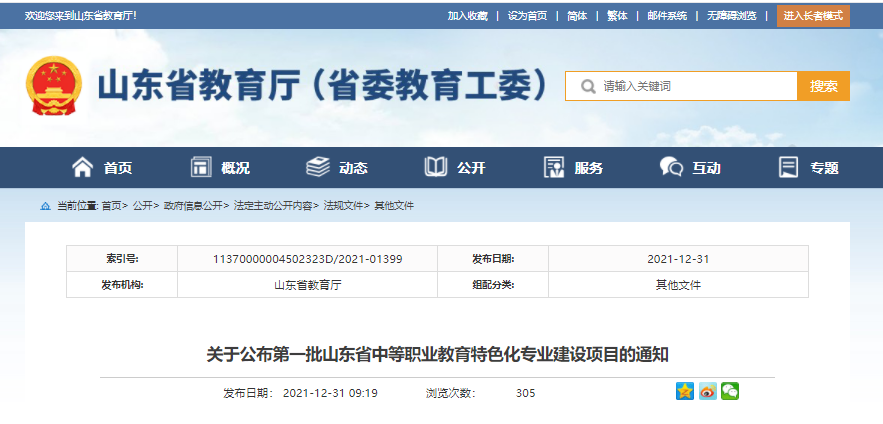Switch to 繁体 Chinese
This screenshot has height=424, width=883.
point(617,16)
